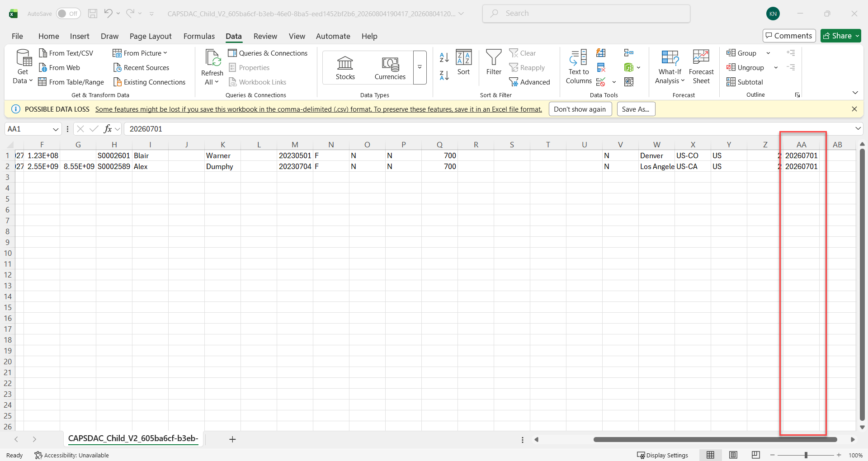The width and height of the screenshot is (868, 461).
Task: Launch Text to Columns wizard
Action: tap(579, 67)
